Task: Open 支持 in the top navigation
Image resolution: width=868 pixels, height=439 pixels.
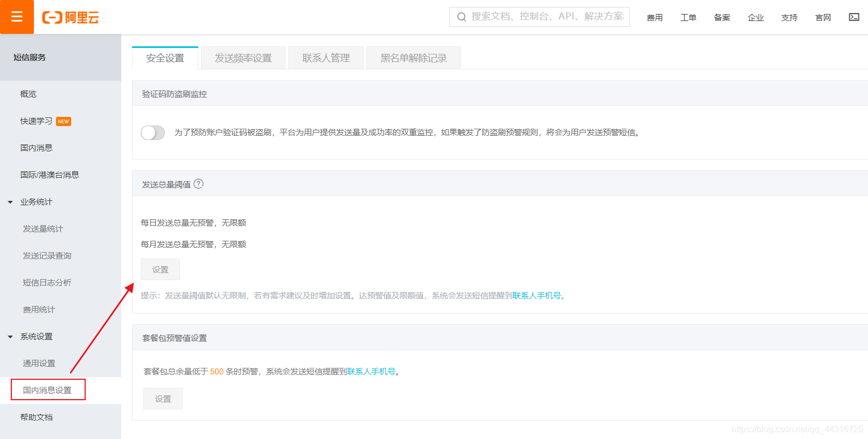Action: 789,18
